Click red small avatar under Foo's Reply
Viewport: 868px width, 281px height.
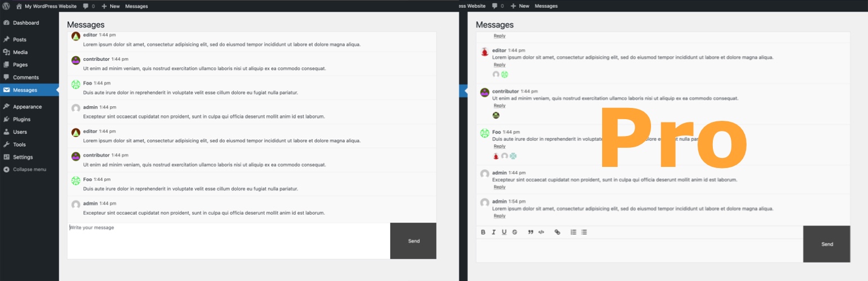496,156
